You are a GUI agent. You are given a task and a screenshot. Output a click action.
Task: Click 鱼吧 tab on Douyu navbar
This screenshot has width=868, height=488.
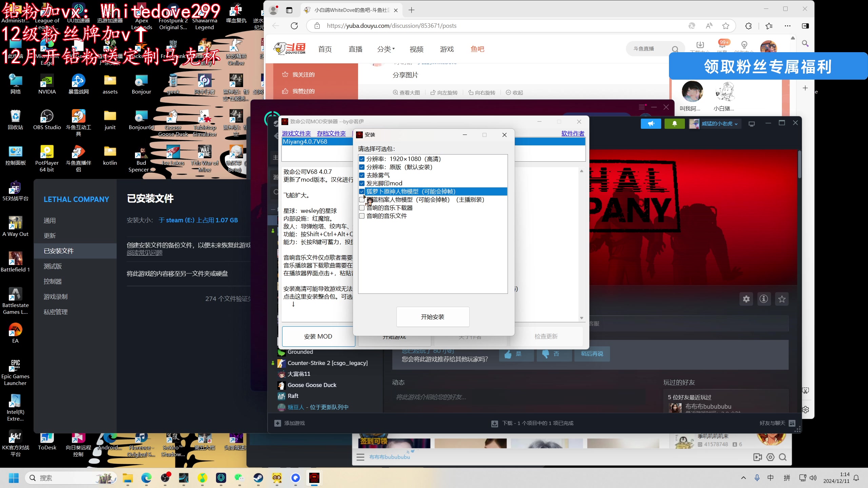pyautogui.click(x=477, y=49)
